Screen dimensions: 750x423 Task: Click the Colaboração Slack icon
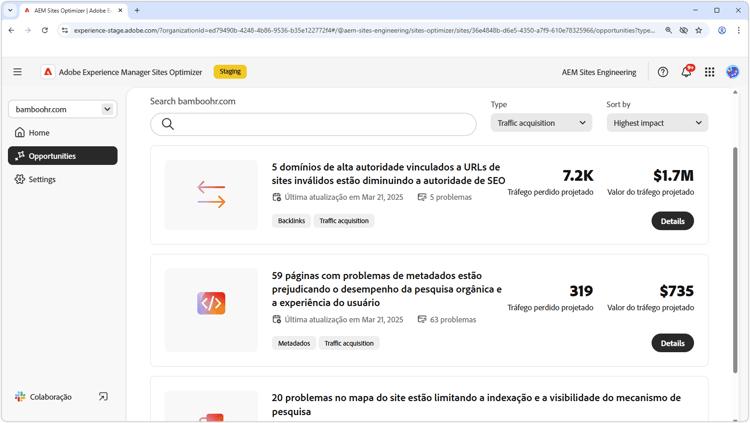pyautogui.click(x=20, y=397)
